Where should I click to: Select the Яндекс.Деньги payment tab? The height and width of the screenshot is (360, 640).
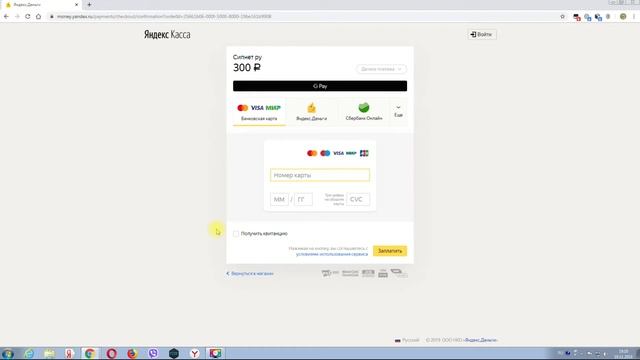pyautogui.click(x=311, y=112)
